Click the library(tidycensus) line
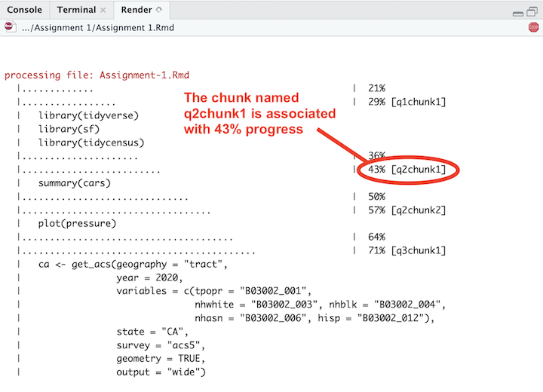This screenshot has width=543, height=392. (x=91, y=142)
